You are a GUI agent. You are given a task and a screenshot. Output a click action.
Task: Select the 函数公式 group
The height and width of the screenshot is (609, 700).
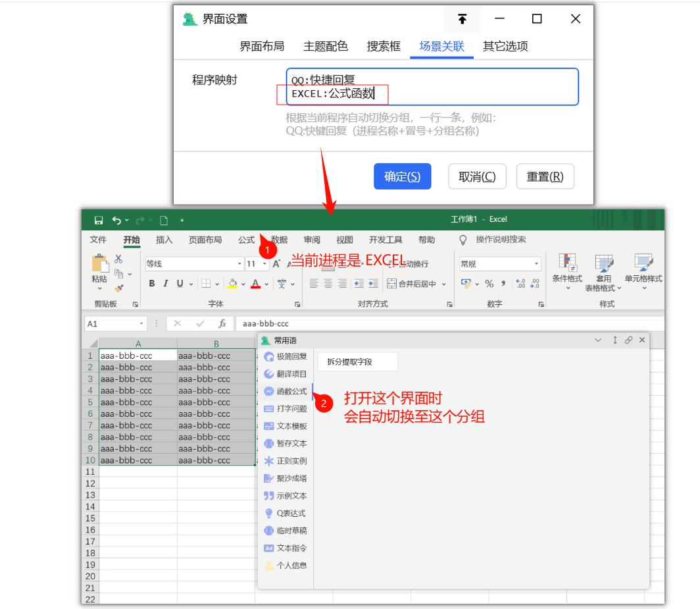(286, 391)
